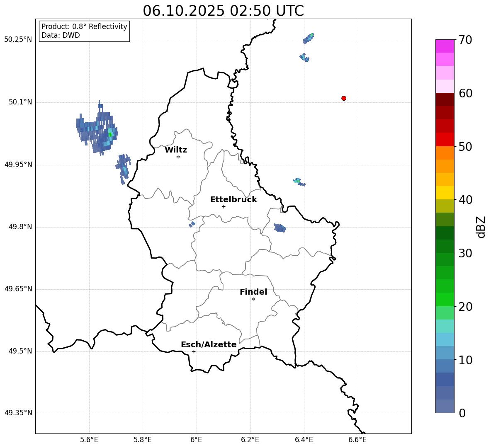Click the tiny echo southwest of Ettelbruck
This screenshot has height=448, width=491.
click(x=192, y=224)
